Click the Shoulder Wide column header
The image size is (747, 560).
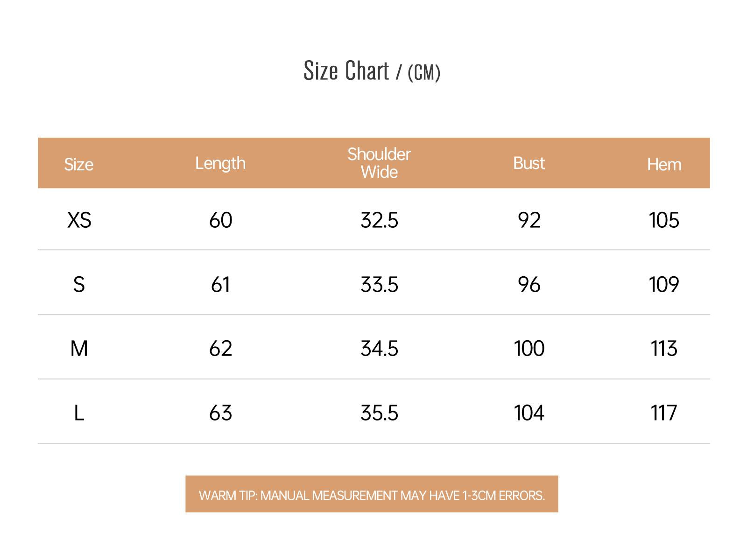379,163
